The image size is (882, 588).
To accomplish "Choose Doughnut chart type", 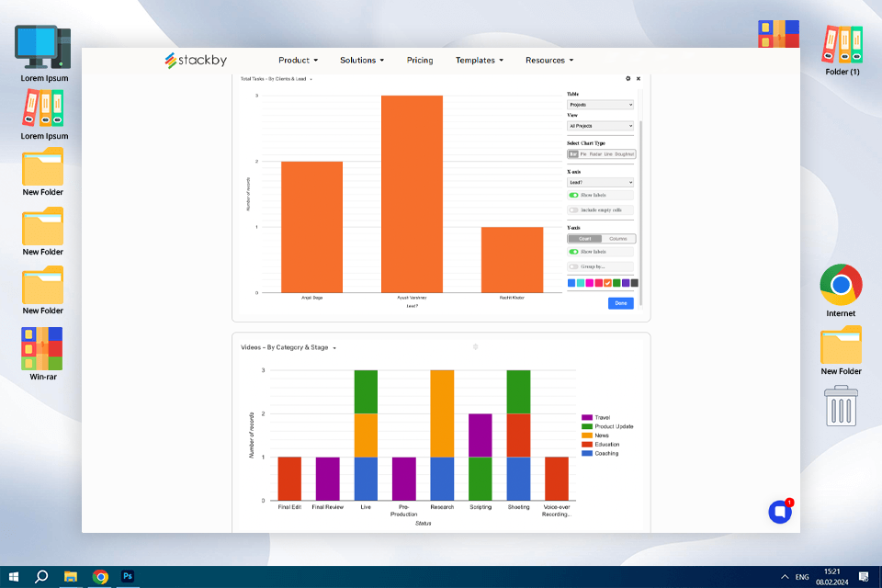I will click(x=625, y=154).
